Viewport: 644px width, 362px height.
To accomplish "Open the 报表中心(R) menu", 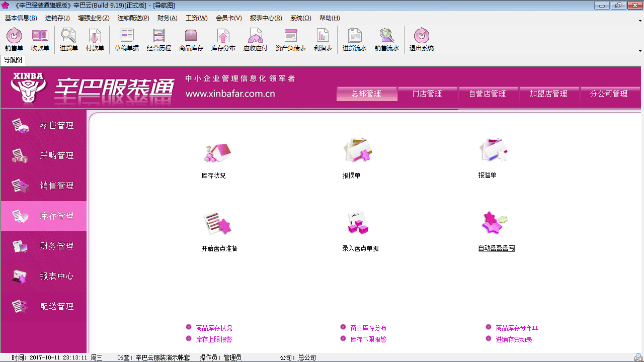I will tap(266, 18).
